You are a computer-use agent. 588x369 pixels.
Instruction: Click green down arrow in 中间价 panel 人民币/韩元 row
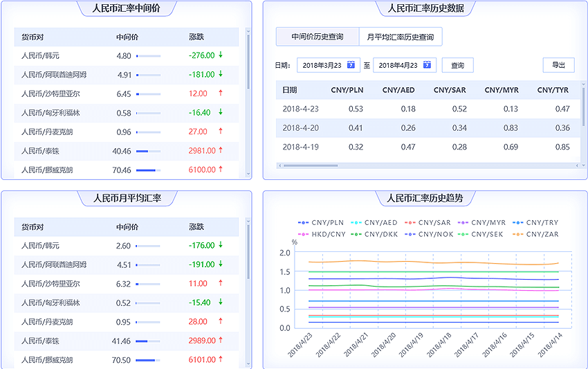point(221,55)
